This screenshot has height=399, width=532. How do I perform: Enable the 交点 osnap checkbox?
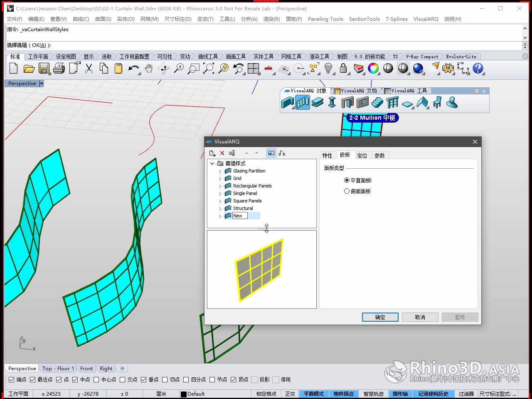pos(123,379)
